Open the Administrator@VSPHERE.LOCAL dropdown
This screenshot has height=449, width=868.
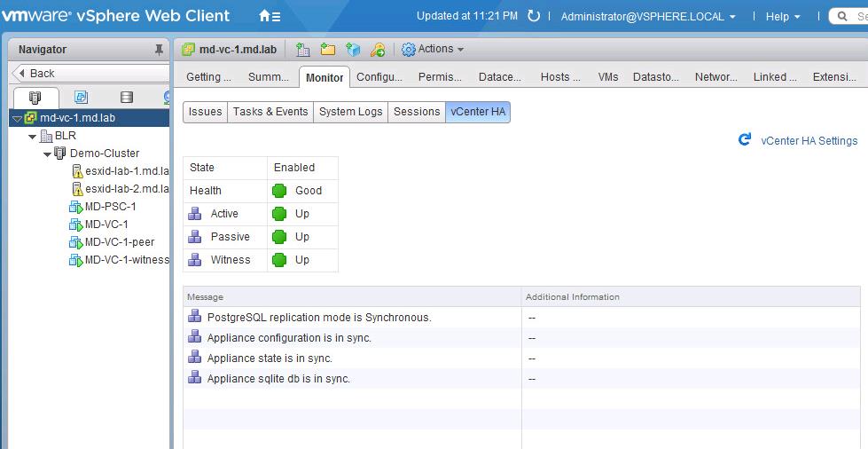pyautogui.click(x=648, y=17)
